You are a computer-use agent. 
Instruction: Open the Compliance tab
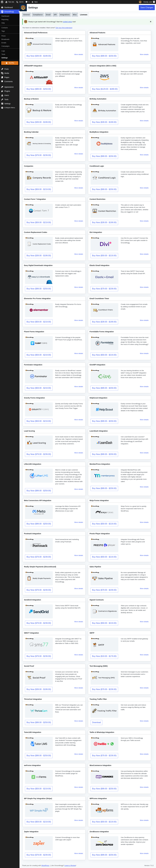38,15
